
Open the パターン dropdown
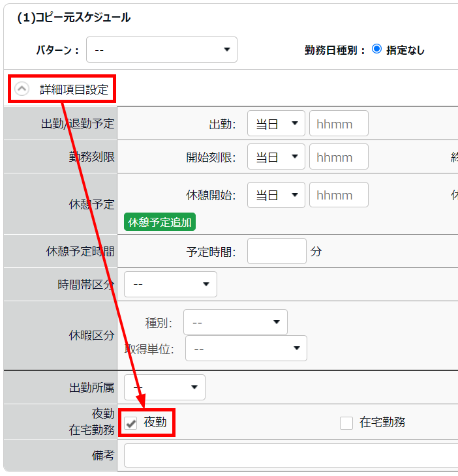pyautogui.click(x=162, y=50)
